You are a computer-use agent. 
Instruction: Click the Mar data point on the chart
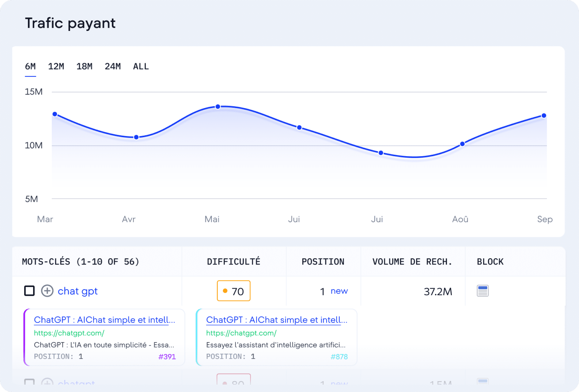coord(55,114)
